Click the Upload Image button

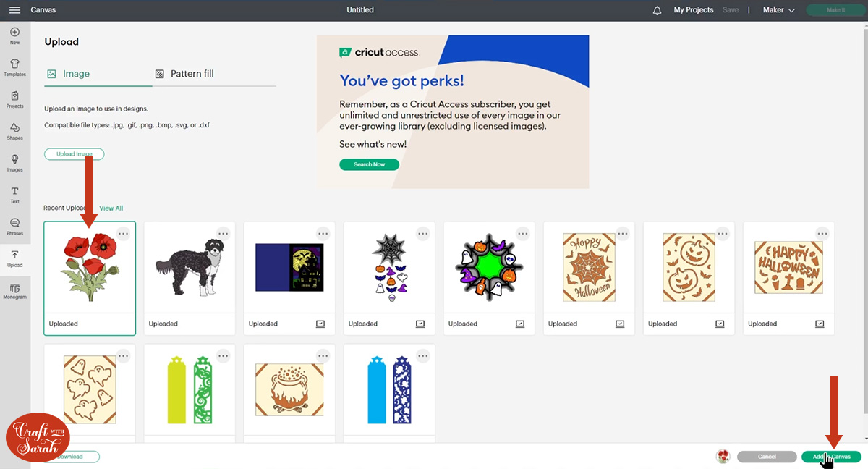pos(75,154)
